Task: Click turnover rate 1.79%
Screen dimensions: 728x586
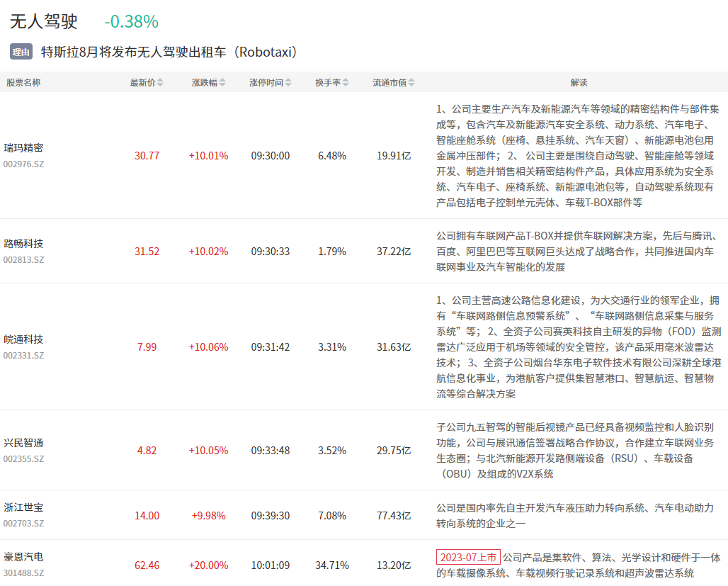Action: pyautogui.click(x=332, y=252)
